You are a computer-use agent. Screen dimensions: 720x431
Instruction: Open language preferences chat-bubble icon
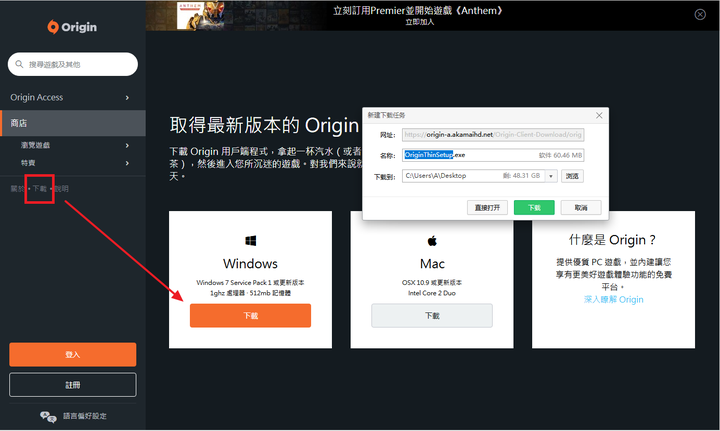pyautogui.click(x=48, y=416)
